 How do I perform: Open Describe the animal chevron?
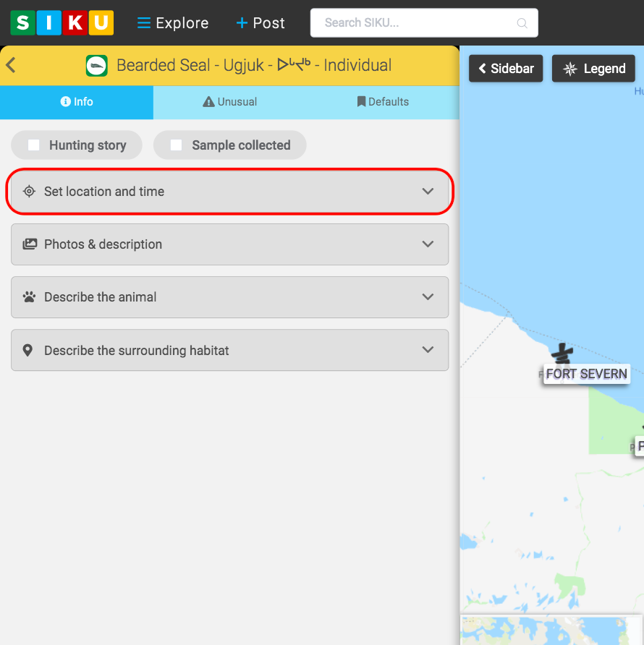coord(428,297)
